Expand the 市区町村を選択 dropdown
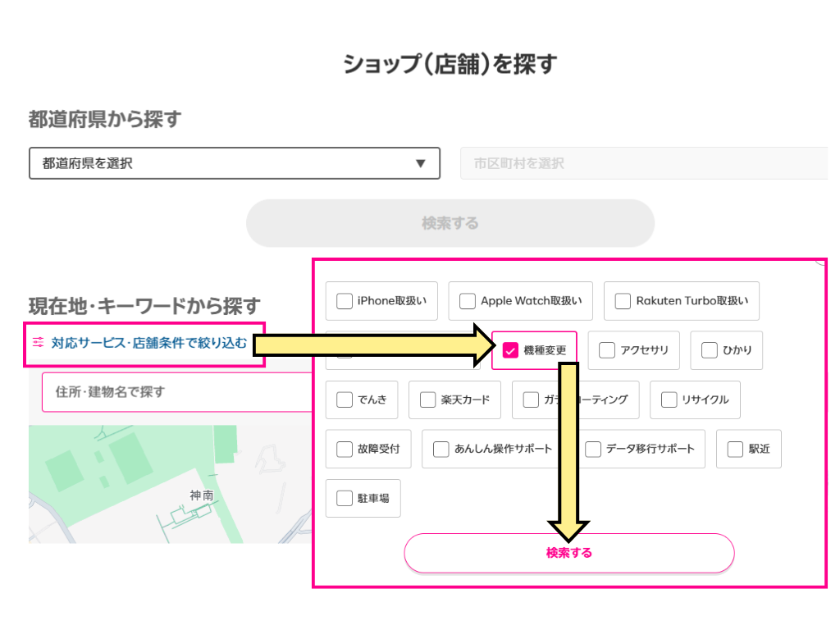Viewport: 840px width, 630px height. pyautogui.click(x=644, y=163)
